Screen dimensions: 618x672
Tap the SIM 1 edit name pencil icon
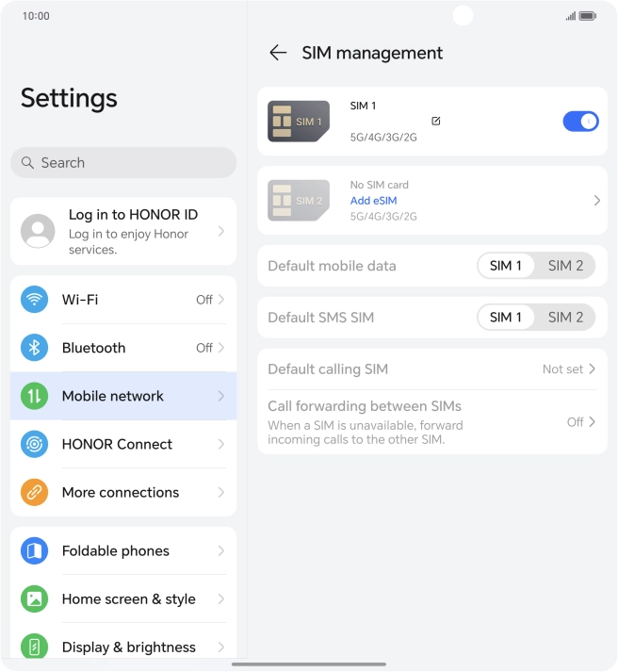[x=435, y=121]
